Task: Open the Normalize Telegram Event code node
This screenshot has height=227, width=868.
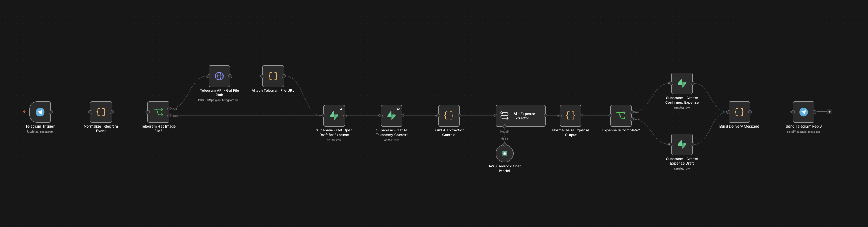Action: click(101, 112)
